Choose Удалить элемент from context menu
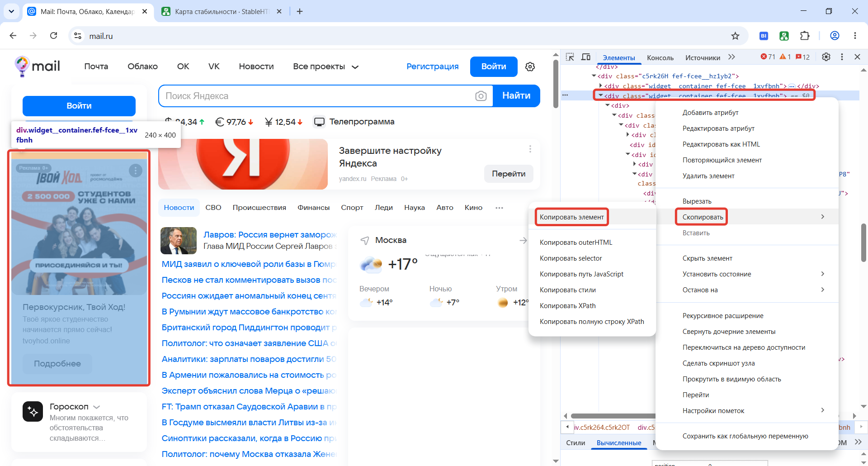Viewport: 868px width, 466px height. click(x=708, y=176)
